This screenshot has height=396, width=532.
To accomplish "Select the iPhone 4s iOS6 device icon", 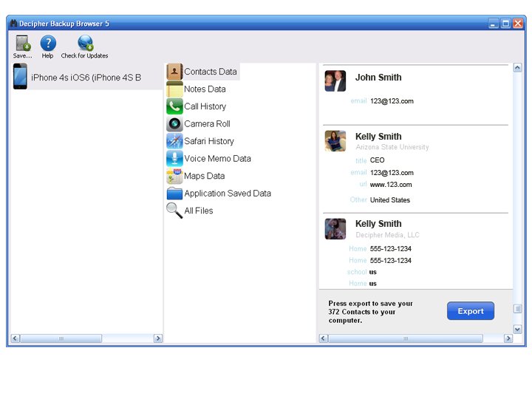I will pos(20,76).
